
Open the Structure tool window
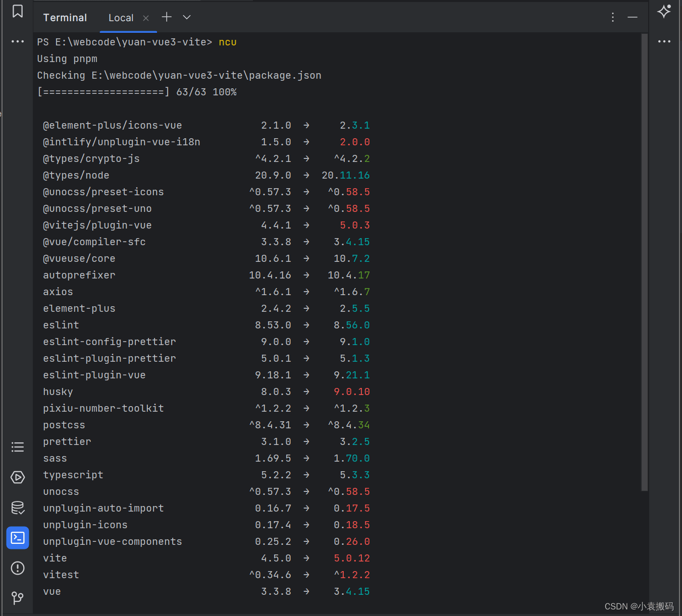(18, 447)
